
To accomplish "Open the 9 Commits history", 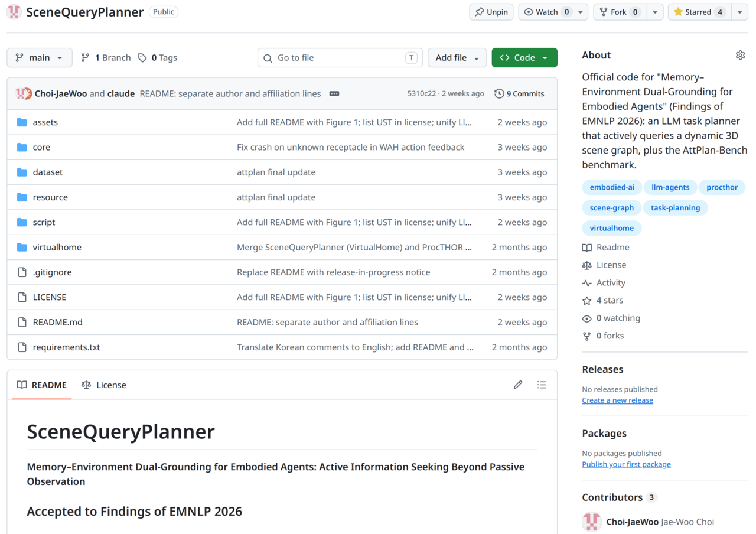I will click(x=519, y=93).
